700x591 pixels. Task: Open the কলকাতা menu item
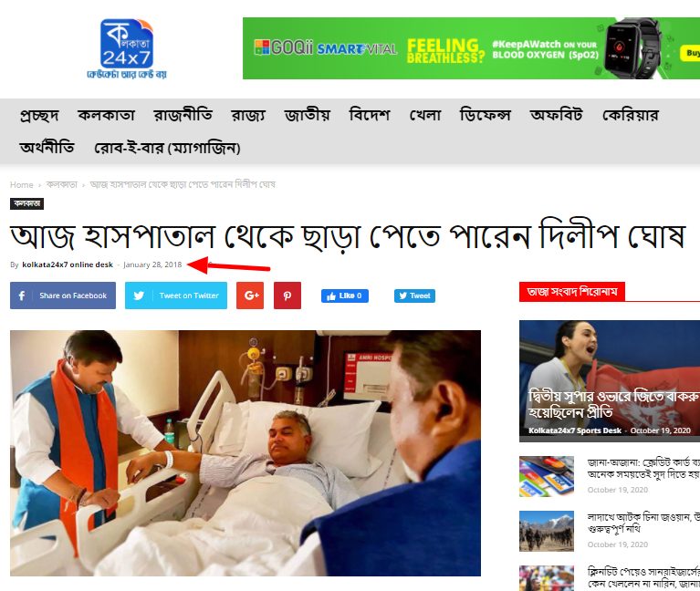106,115
